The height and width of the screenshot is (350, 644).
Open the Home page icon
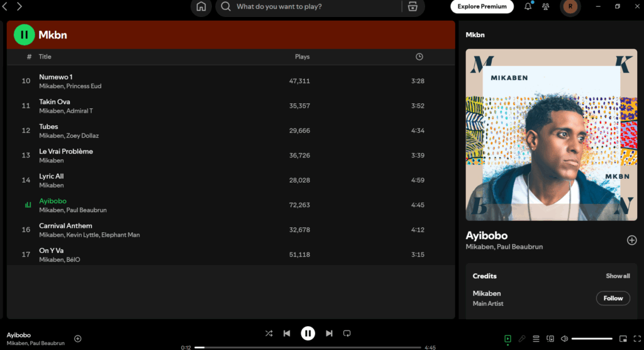(x=201, y=6)
